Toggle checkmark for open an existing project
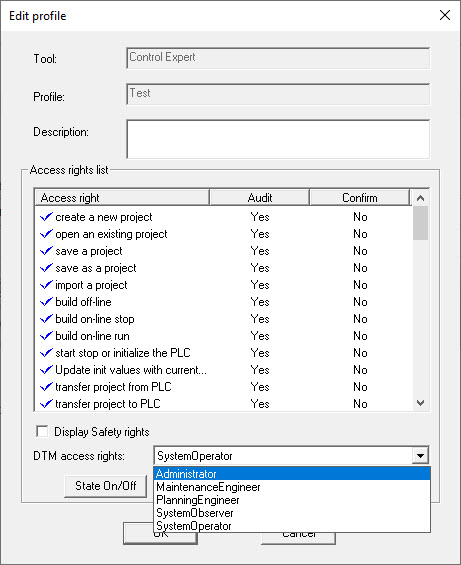Viewport: 461px width, 565px height. [x=46, y=234]
